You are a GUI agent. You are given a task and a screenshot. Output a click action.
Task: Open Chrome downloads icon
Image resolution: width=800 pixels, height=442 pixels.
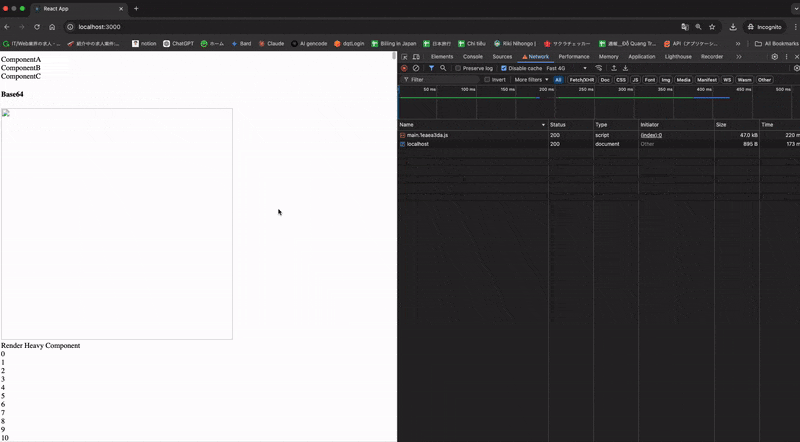pos(733,27)
